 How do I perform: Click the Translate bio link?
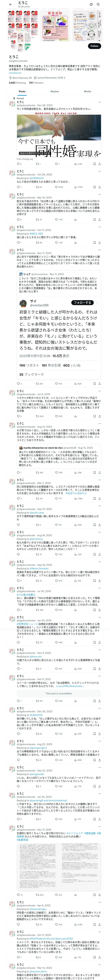15,73
